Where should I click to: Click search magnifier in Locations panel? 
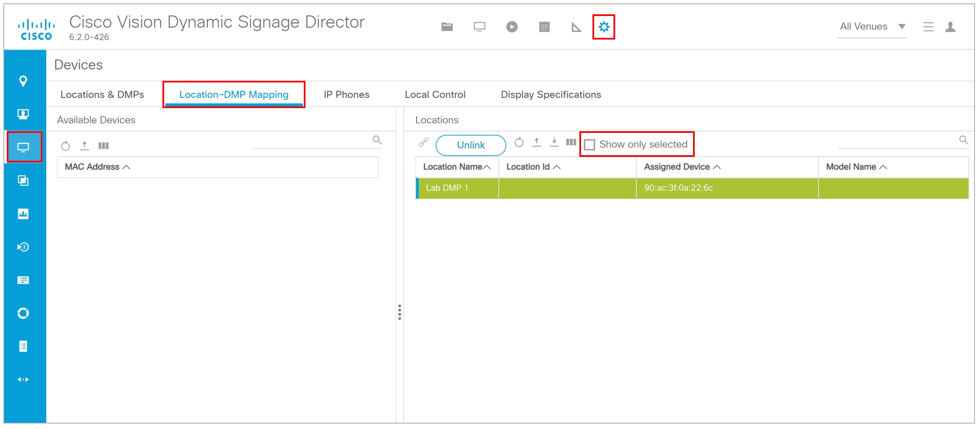(x=964, y=140)
